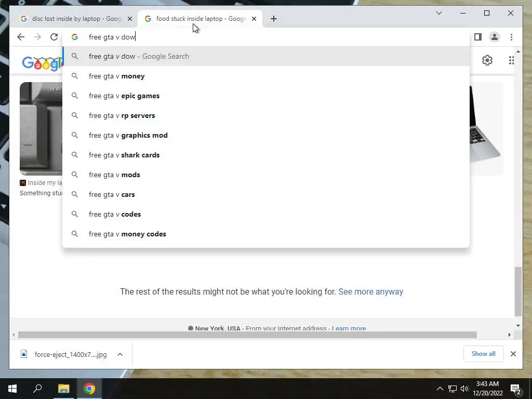
Task: Select 'free gta v graphics mod' suggestion
Action: [x=266, y=135]
